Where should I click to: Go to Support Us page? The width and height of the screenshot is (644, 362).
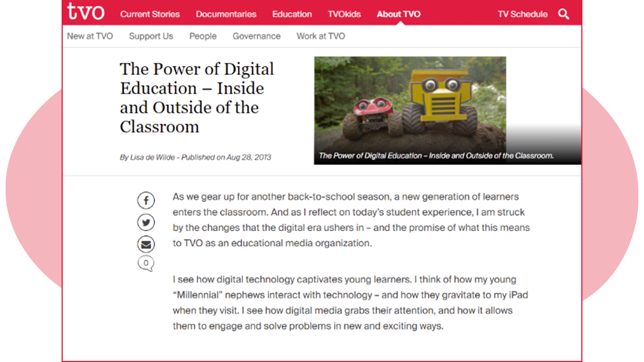click(x=151, y=36)
